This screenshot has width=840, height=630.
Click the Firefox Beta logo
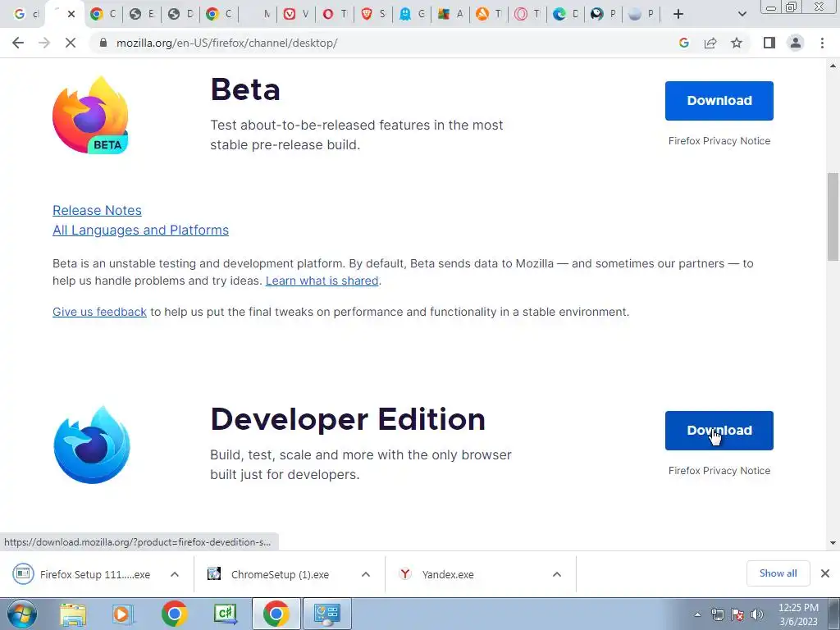click(90, 115)
